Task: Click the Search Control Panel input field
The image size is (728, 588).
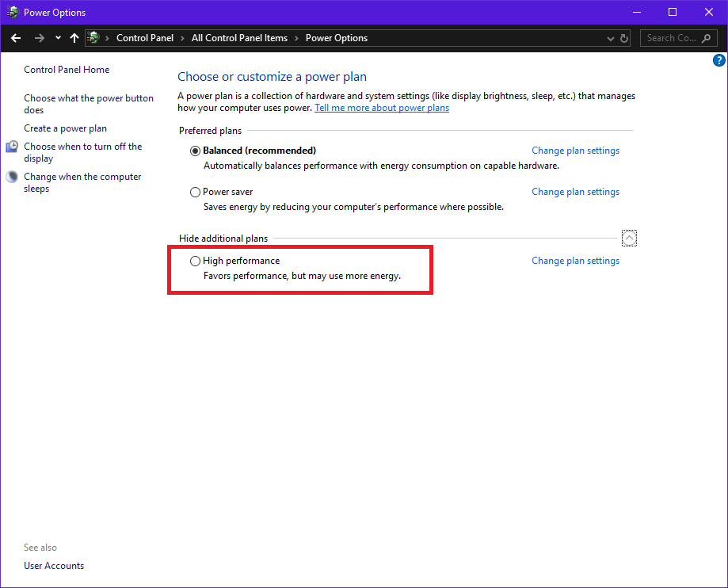Action: click(671, 38)
